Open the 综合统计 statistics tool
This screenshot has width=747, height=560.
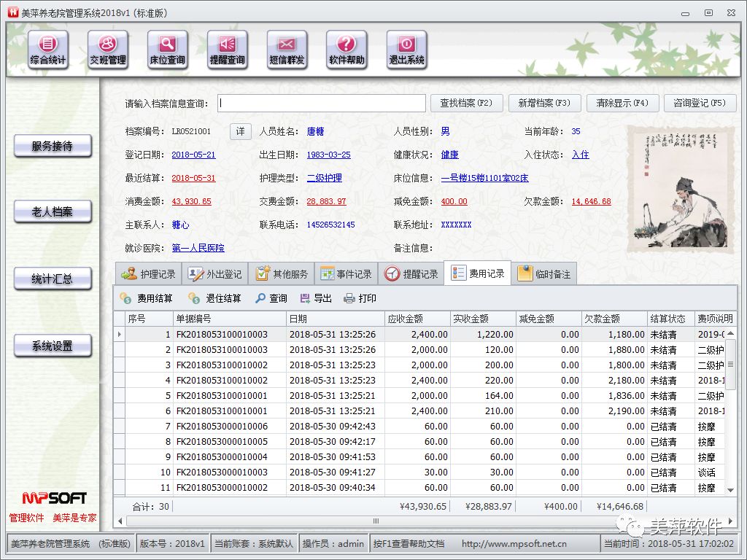(x=47, y=50)
